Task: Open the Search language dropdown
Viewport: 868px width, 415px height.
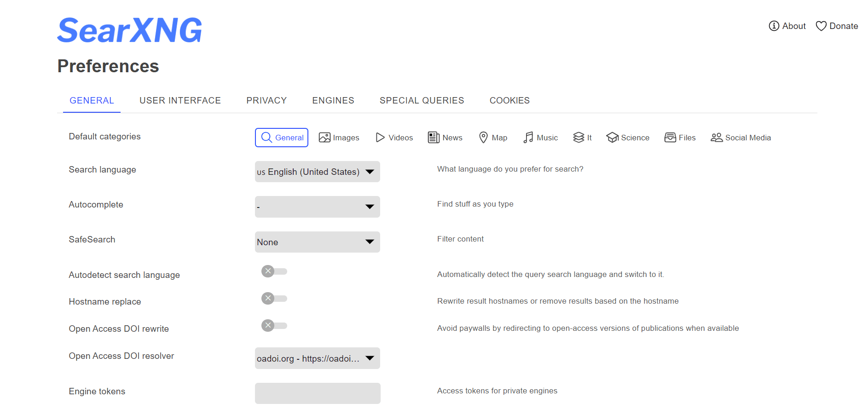Action: [317, 172]
